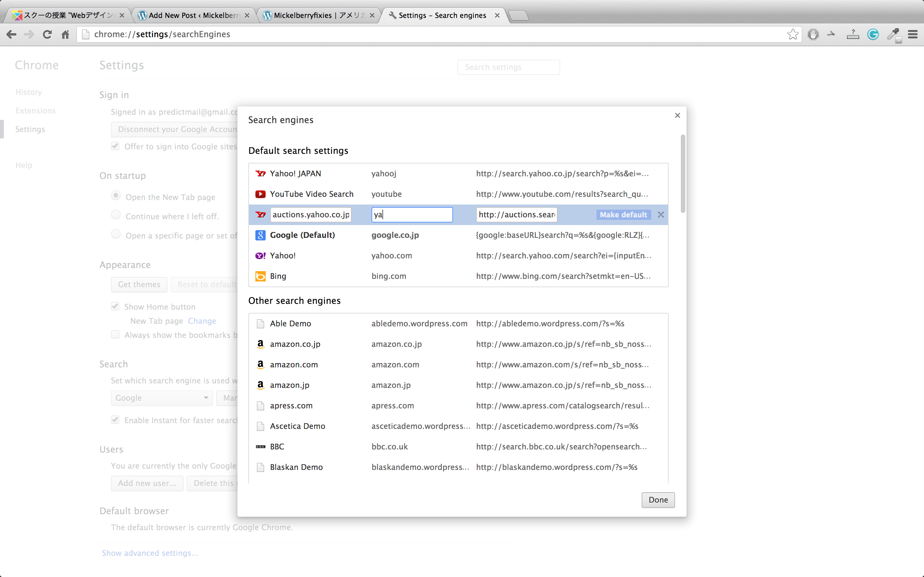Click the auctions URL input field
Viewport: 924px width, 577px height.
pyautogui.click(x=516, y=215)
